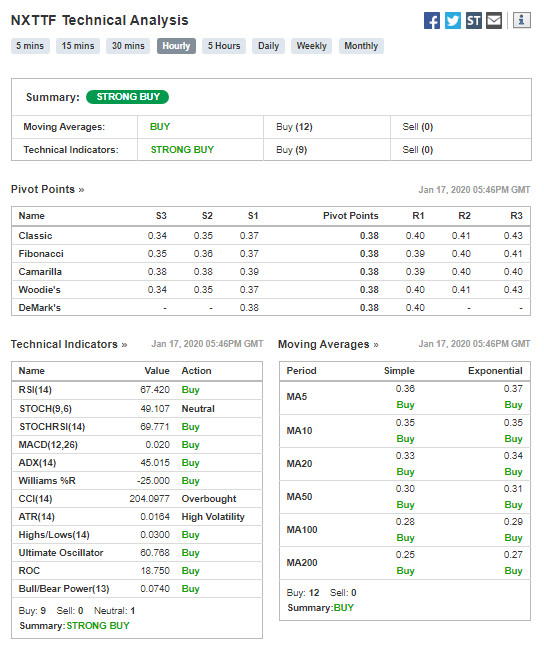The height and width of the screenshot is (650, 544).
Task: Click the STRONG BUY summary badge
Action: click(x=128, y=97)
